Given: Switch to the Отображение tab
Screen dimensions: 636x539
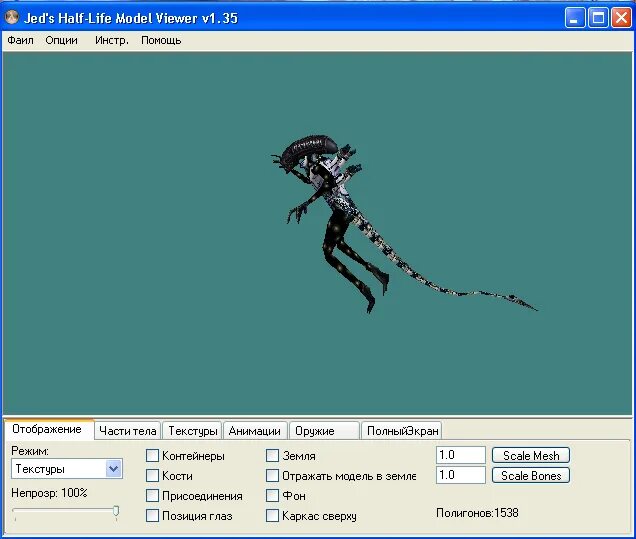Looking at the screenshot, I should tap(47, 429).
